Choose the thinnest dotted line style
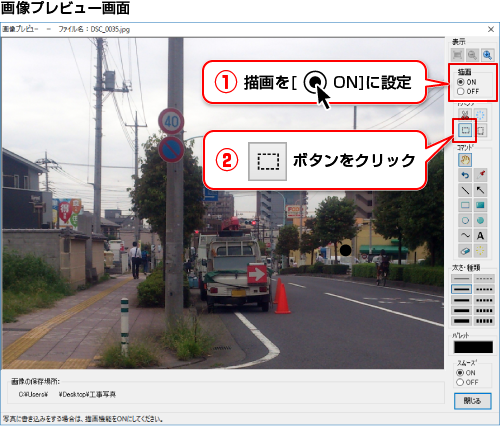The width and height of the screenshot is (500, 426). [x=484, y=278]
